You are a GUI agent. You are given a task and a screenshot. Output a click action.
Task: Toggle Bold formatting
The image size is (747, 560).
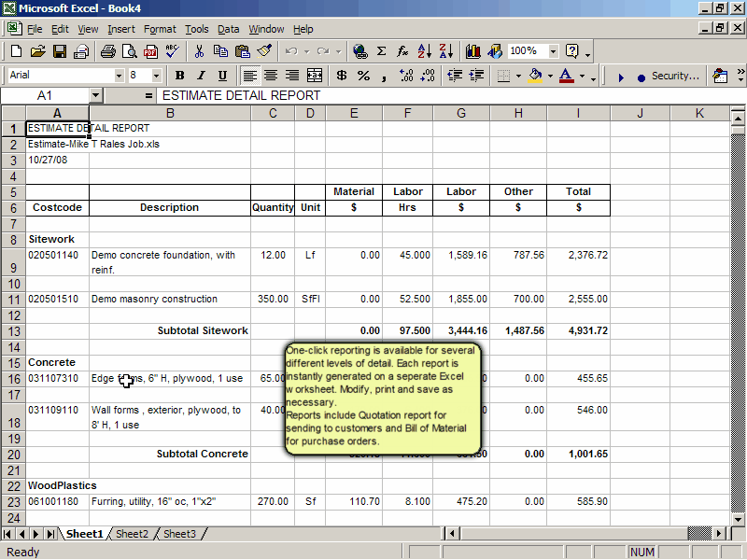pyautogui.click(x=179, y=76)
